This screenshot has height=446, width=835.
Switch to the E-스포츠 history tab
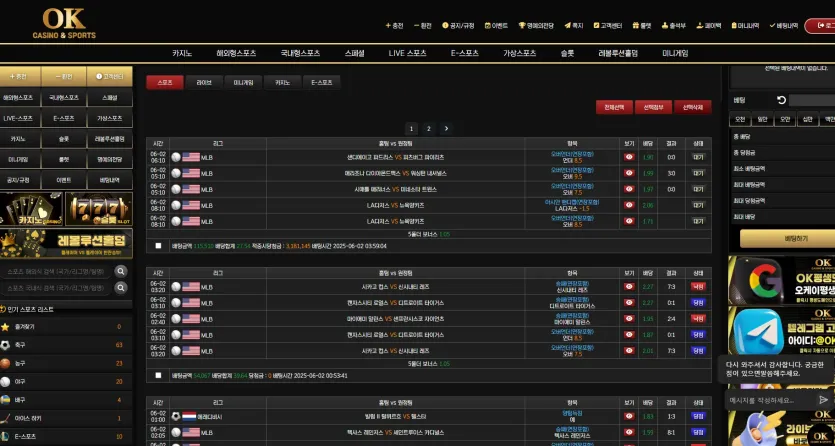(x=322, y=82)
